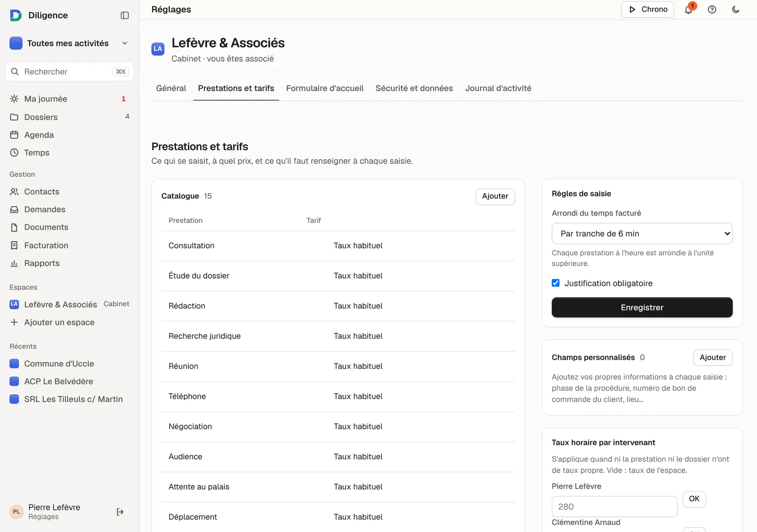The image size is (757, 532).
Task: Open the notifications bell
Action: tap(689, 9)
